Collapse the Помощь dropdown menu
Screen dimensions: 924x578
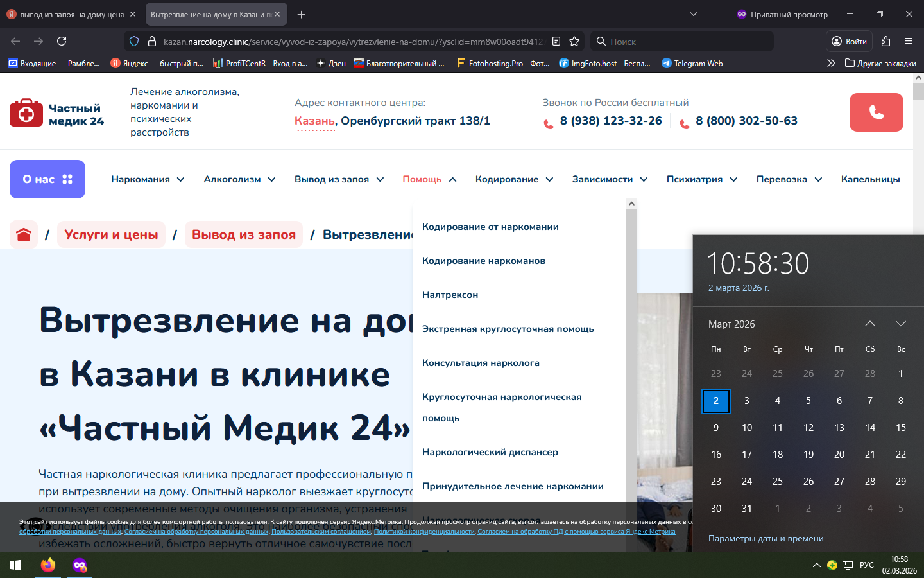click(429, 179)
